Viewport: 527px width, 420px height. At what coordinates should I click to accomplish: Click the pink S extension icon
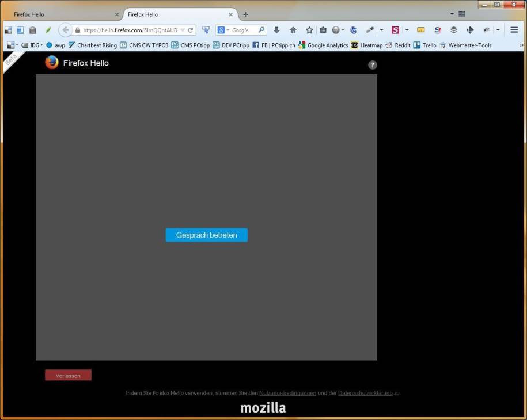click(395, 30)
